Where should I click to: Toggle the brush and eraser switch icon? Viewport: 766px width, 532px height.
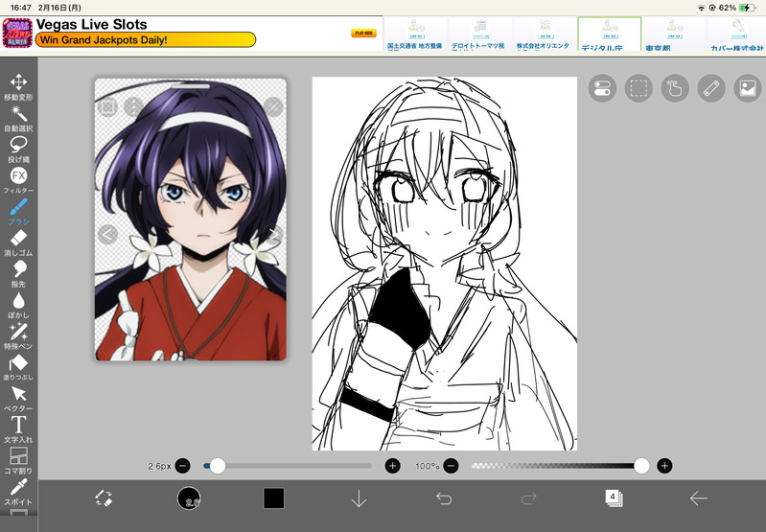(x=104, y=498)
